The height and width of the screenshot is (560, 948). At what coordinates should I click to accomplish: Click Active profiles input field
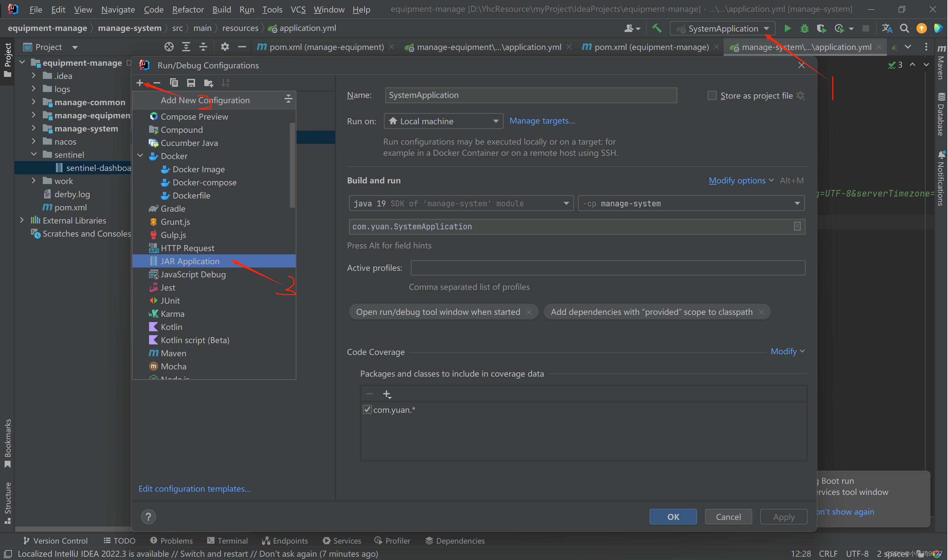605,267
